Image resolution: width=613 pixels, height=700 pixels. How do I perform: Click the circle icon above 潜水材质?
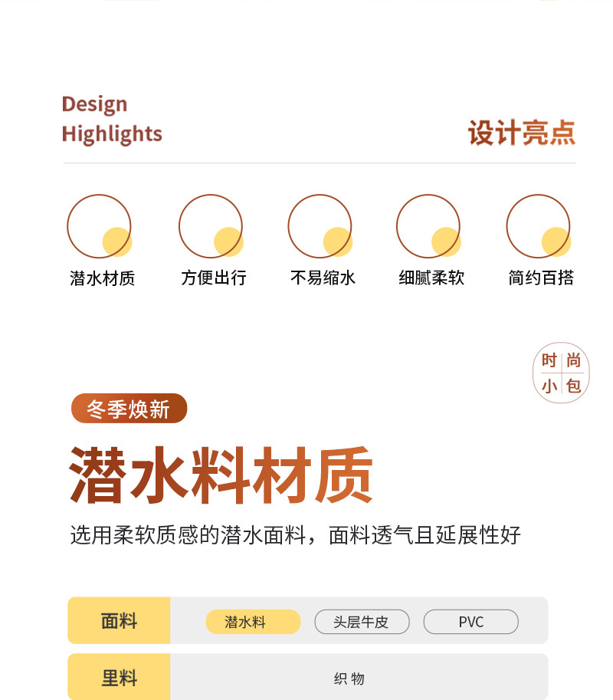(99, 227)
